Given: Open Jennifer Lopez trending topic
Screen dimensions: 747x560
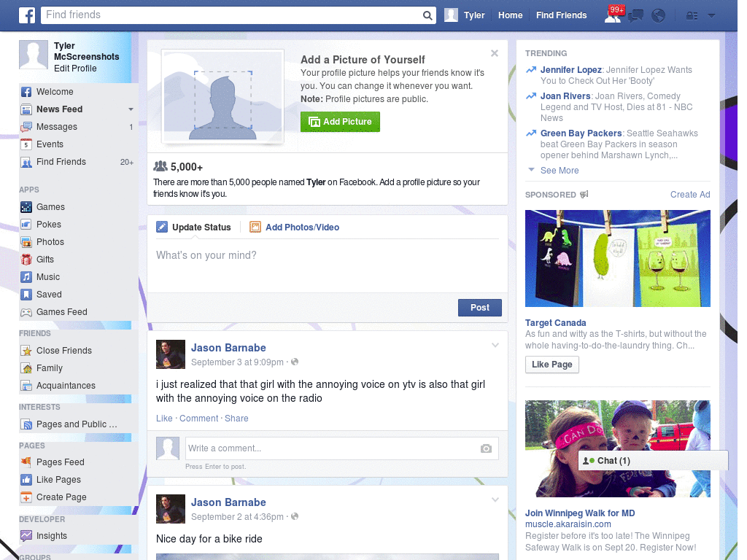Looking at the screenshot, I should click(x=570, y=70).
